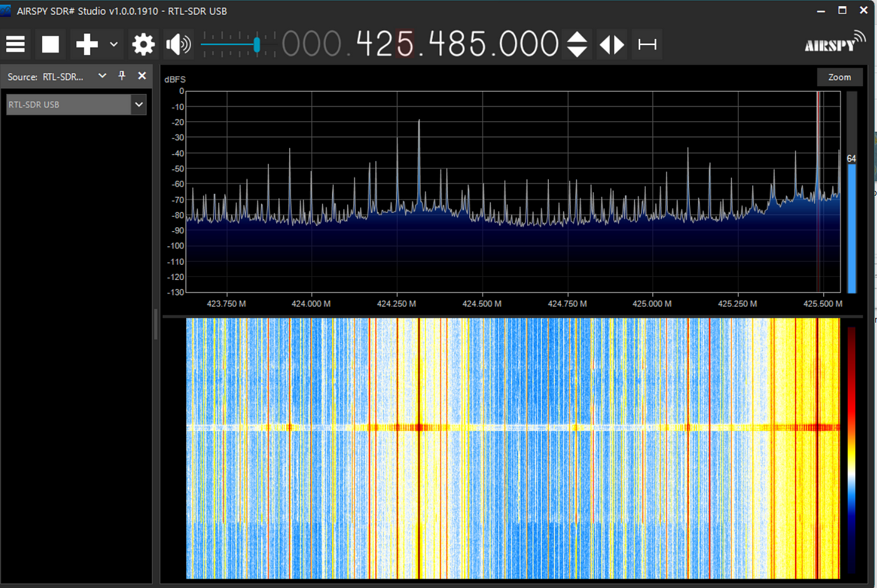Click the 425.000 M frequency axis label

[651, 304]
